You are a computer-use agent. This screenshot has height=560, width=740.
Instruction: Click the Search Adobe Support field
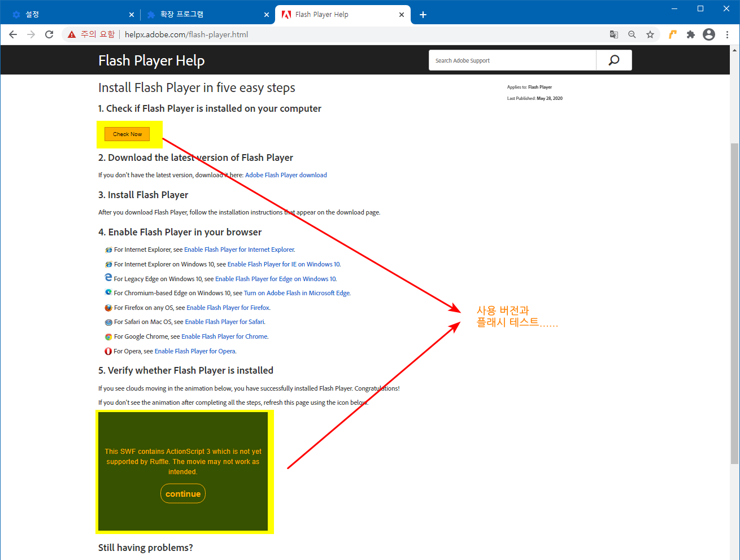pos(512,60)
